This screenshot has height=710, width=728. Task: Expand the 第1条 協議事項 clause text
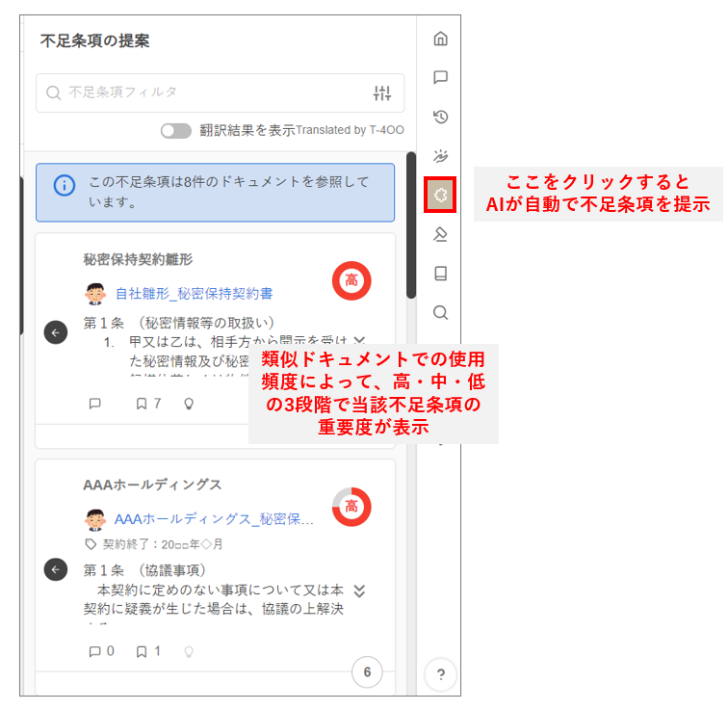360,591
